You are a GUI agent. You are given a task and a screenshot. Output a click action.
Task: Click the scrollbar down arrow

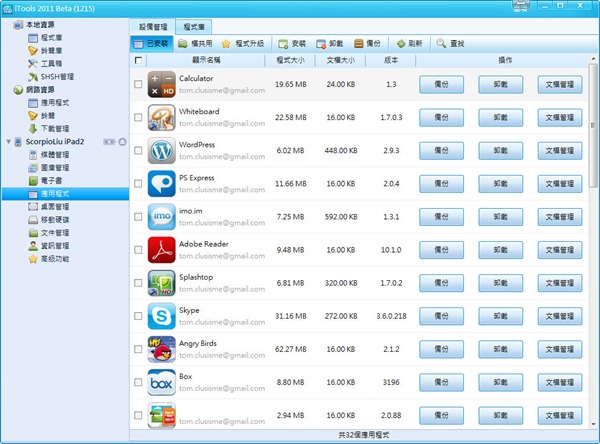tap(593, 424)
